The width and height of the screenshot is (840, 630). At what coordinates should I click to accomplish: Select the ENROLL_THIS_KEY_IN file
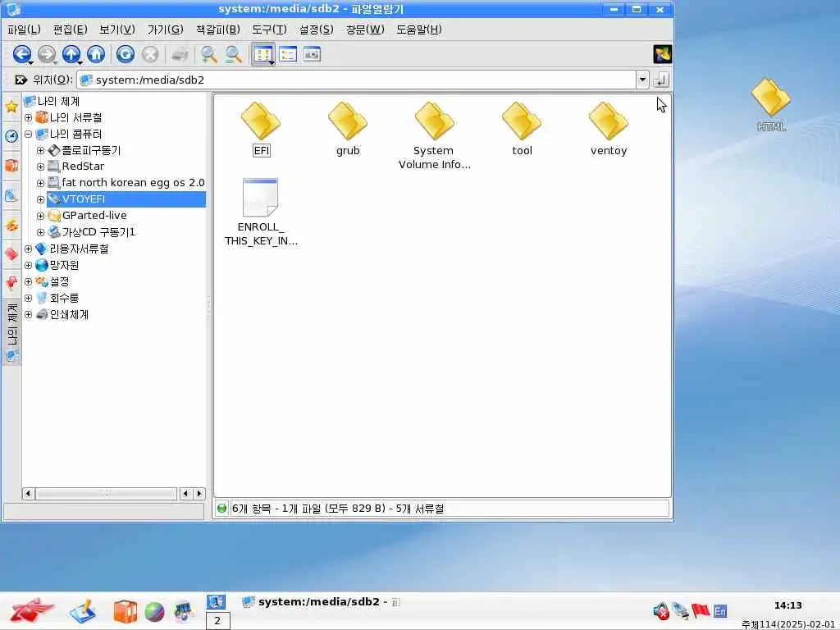coord(261,212)
